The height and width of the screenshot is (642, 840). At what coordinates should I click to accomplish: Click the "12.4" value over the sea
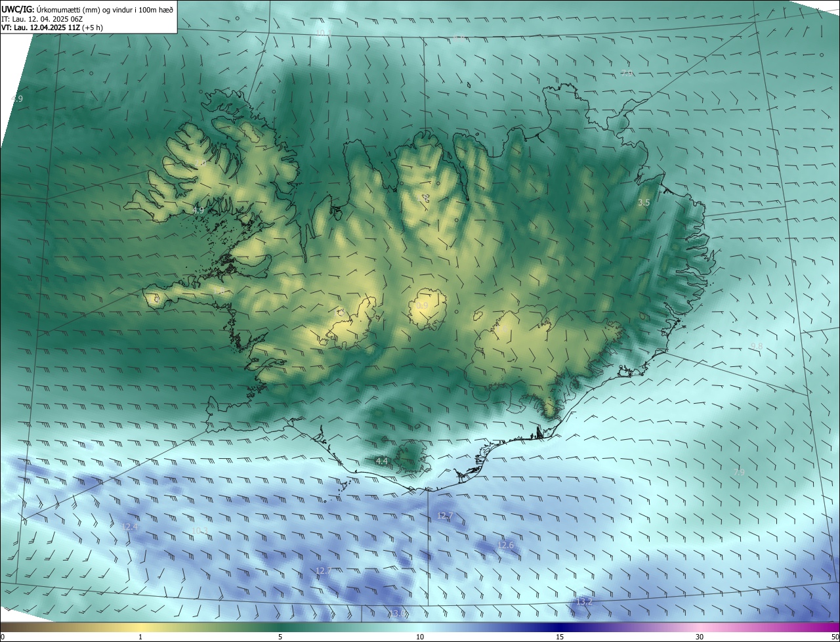click(x=130, y=526)
